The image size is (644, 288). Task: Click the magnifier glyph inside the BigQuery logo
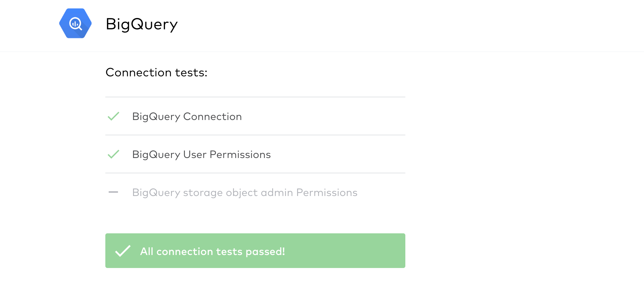(x=76, y=24)
